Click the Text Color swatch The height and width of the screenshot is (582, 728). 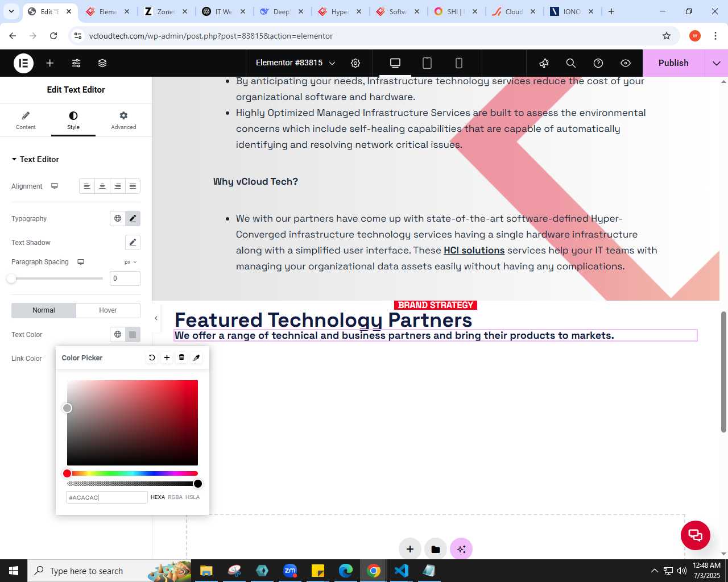[133, 334]
